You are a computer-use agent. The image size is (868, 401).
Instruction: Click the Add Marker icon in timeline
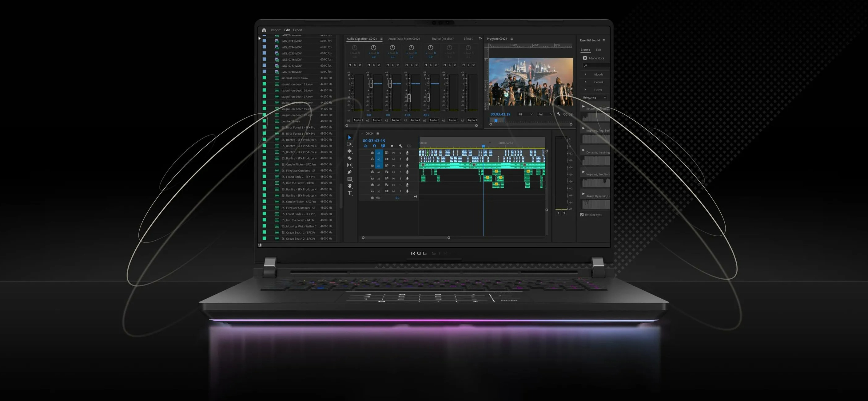click(x=392, y=146)
